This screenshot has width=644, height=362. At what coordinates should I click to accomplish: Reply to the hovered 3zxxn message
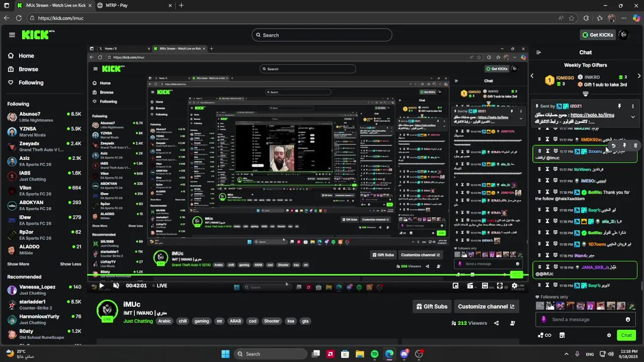coord(613,145)
